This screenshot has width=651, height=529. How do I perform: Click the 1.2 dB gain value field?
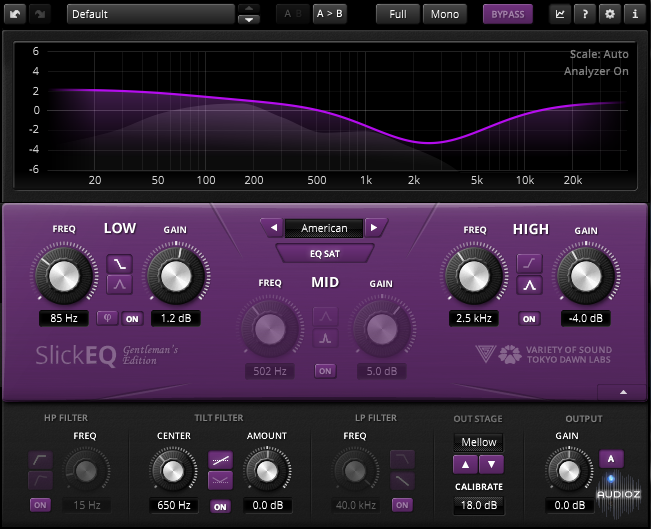(x=176, y=318)
